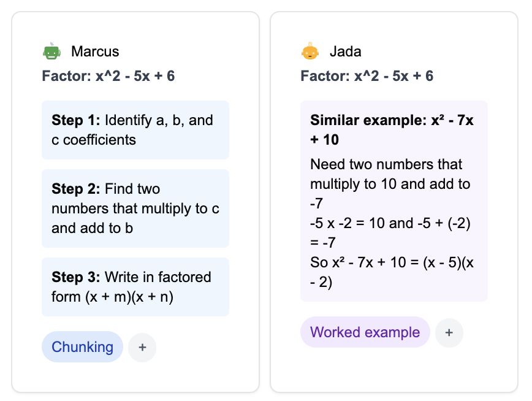Click the Jada name label

(x=345, y=52)
